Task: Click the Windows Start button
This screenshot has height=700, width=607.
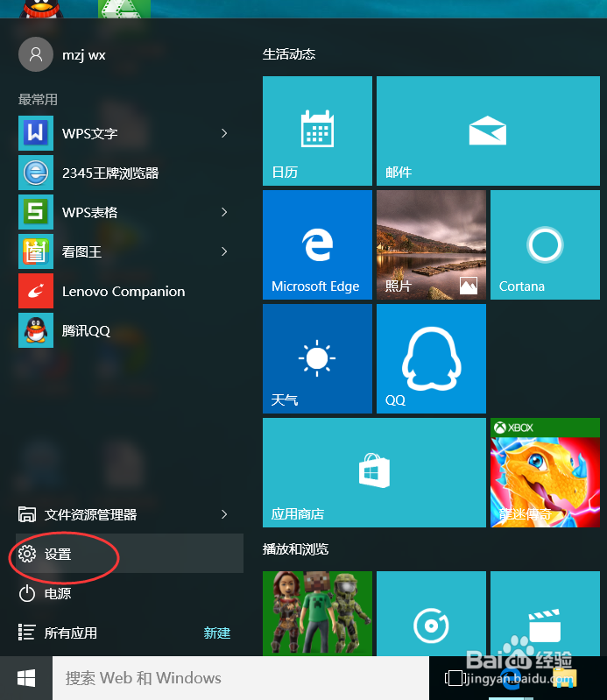Action: pyautogui.click(x=26, y=678)
